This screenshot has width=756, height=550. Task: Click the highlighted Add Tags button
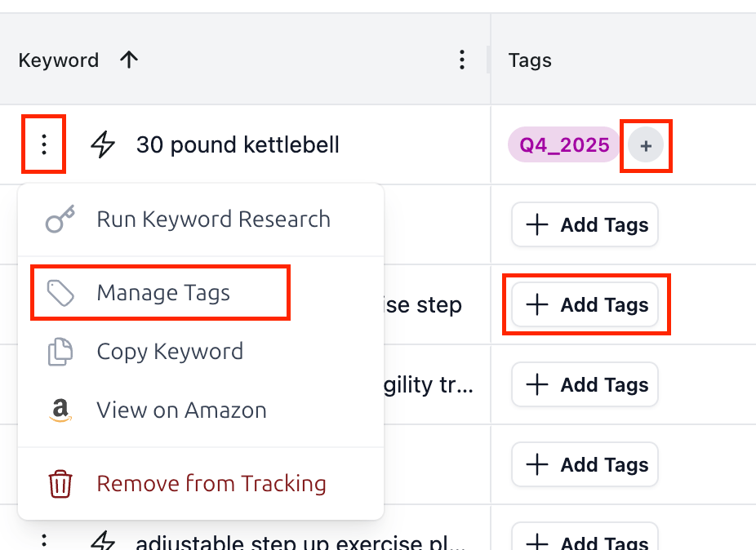click(585, 304)
